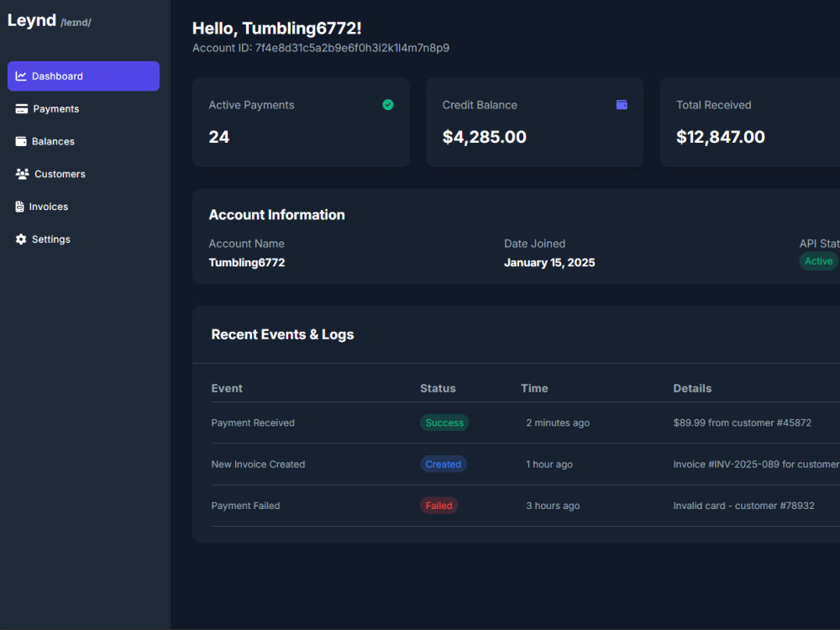The height and width of the screenshot is (630, 840).
Task: Click $89.99 from customer #45872 detail
Action: pos(742,423)
